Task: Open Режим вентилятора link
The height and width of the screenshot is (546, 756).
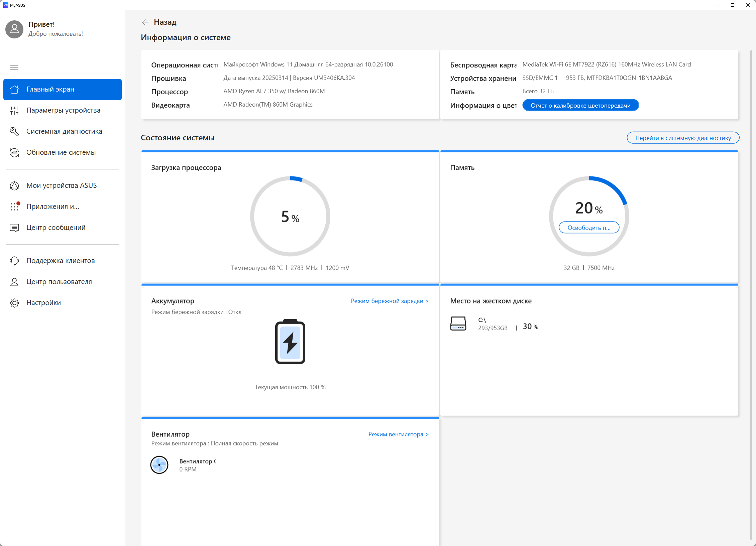Action: pos(398,434)
